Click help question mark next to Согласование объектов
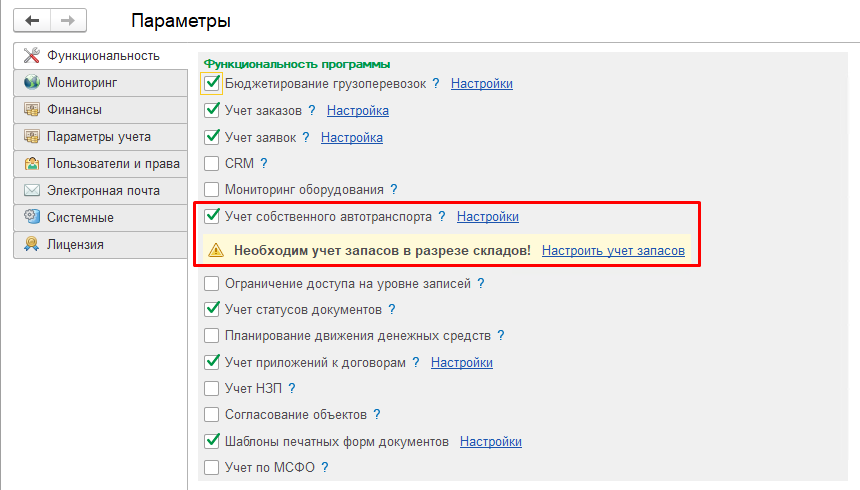 coord(377,414)
